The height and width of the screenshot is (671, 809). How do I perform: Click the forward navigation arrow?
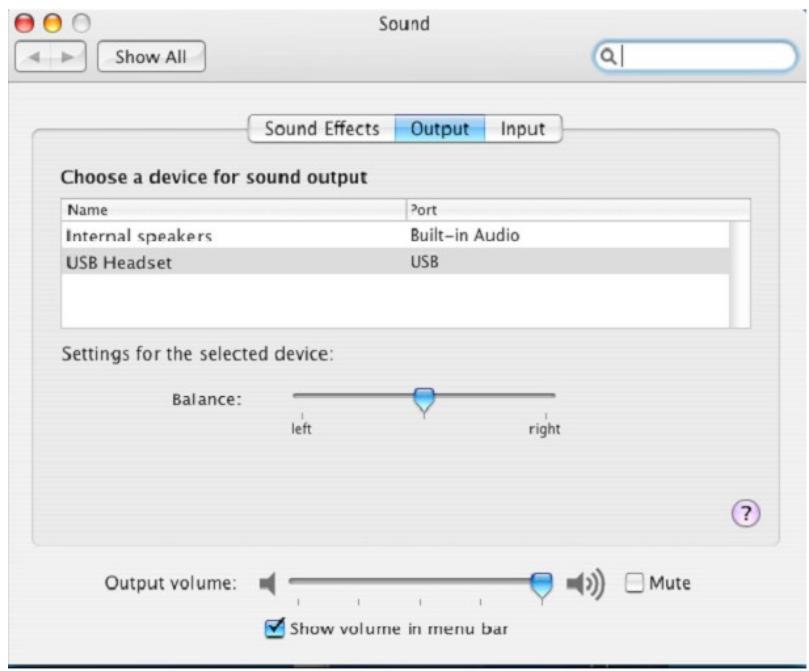[x=67, y=57]
